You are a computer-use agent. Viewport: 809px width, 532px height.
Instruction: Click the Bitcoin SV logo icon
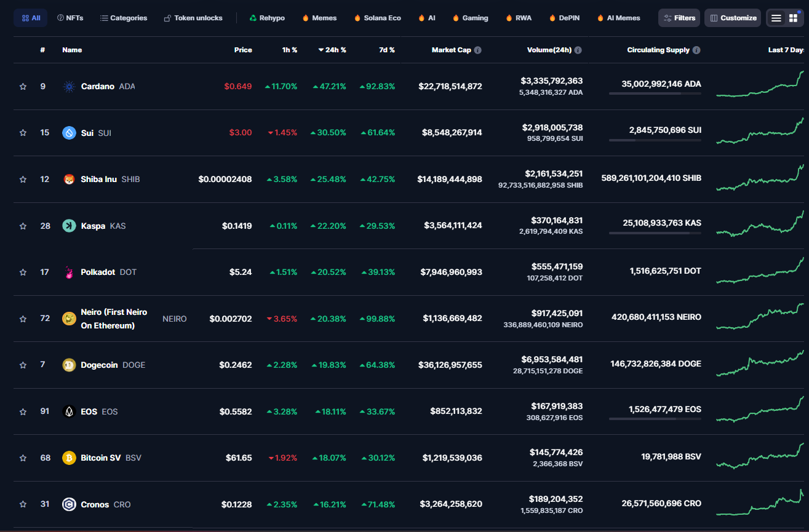69,458
